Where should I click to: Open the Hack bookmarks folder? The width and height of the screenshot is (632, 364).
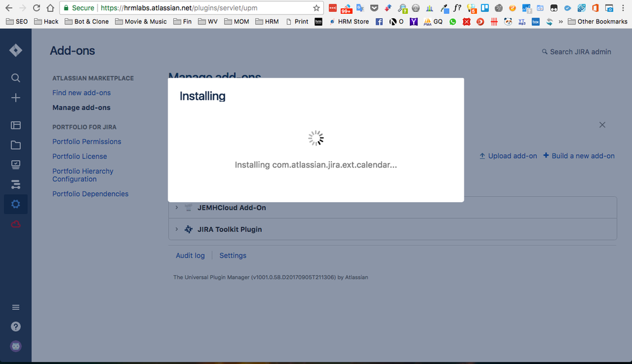(x=46, y=21)
